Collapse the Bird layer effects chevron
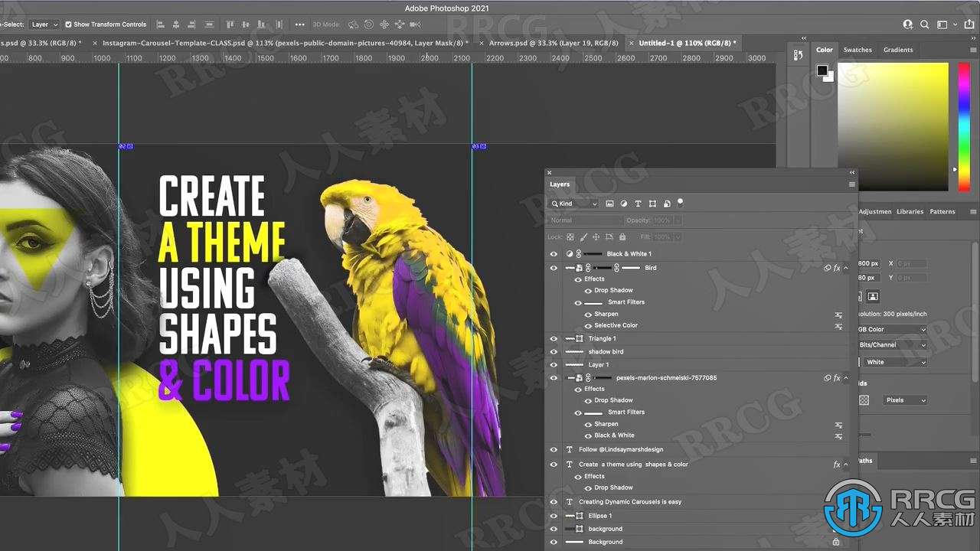 [846, 268]
